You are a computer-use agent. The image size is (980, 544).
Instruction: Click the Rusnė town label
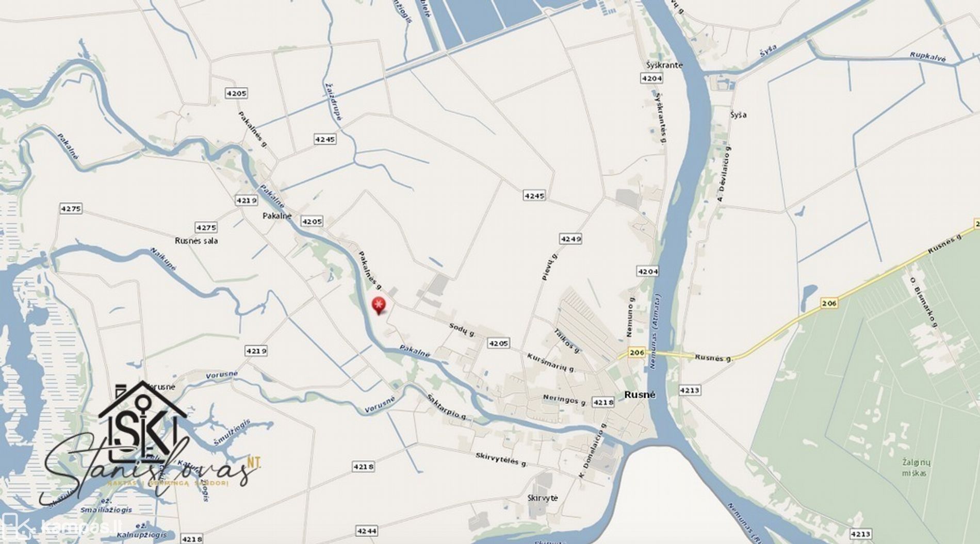(640, 394)
